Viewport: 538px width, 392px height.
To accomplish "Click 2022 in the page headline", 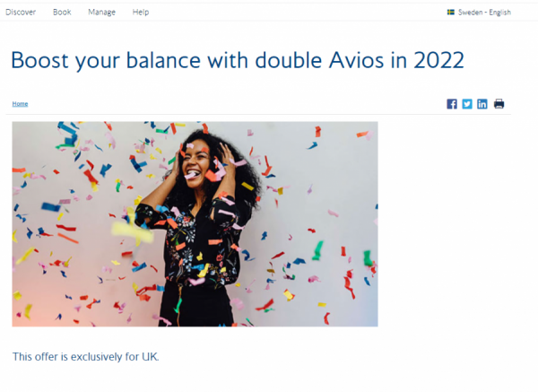I will click(x=438, y=60).
